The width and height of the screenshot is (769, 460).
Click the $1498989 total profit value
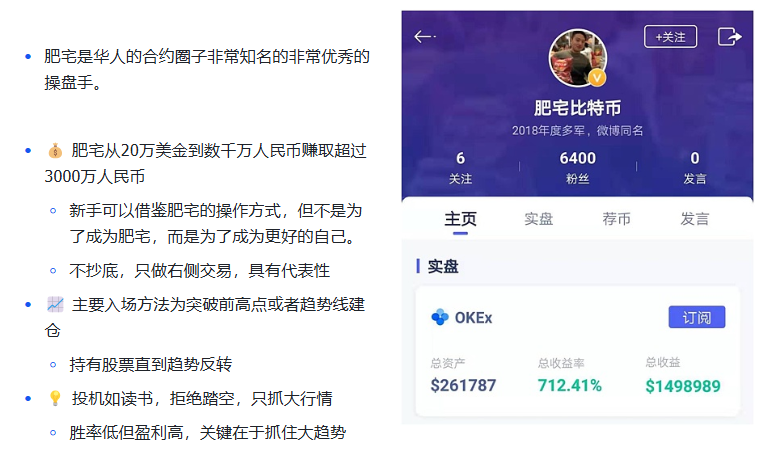(683, 386)
